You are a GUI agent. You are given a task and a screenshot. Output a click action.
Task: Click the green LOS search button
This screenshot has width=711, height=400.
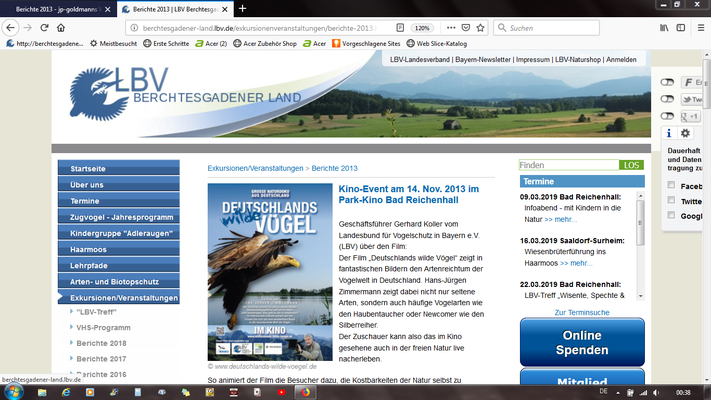pos(631,165)
